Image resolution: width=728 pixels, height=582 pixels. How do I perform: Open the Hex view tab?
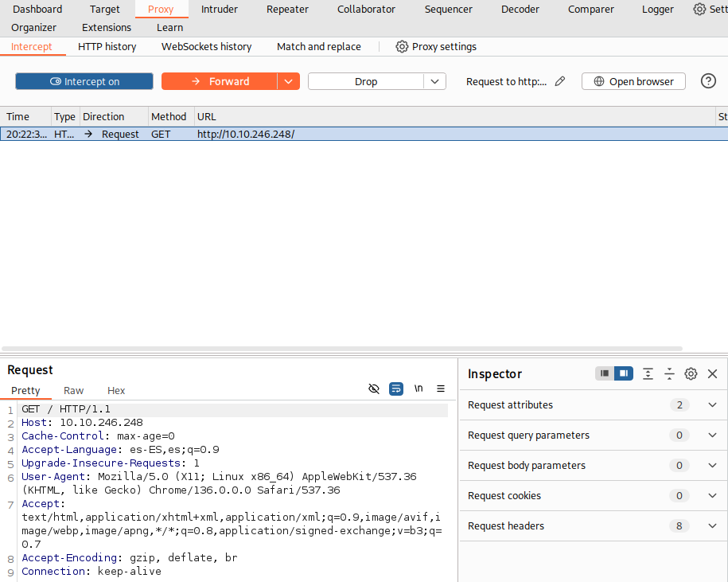pyautogui.click(x=116, y=391)
